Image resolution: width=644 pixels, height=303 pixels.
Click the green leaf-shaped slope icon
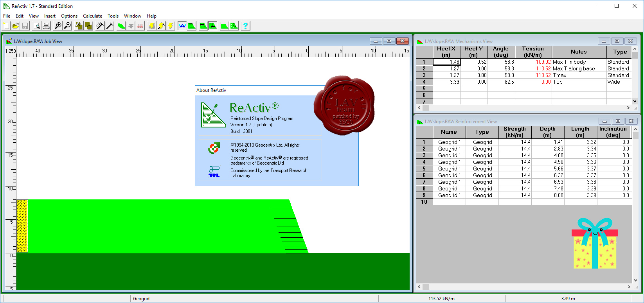pos(121,26)
